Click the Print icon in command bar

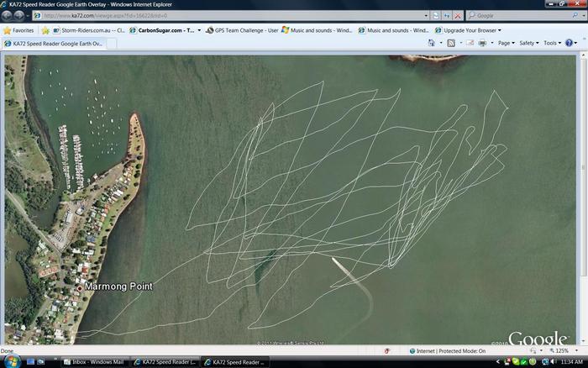tap(482, 43)
